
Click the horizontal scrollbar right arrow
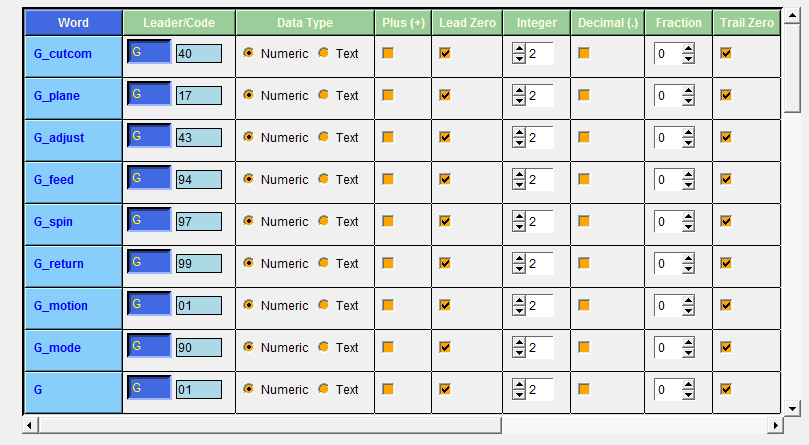(x=775, y=425)
